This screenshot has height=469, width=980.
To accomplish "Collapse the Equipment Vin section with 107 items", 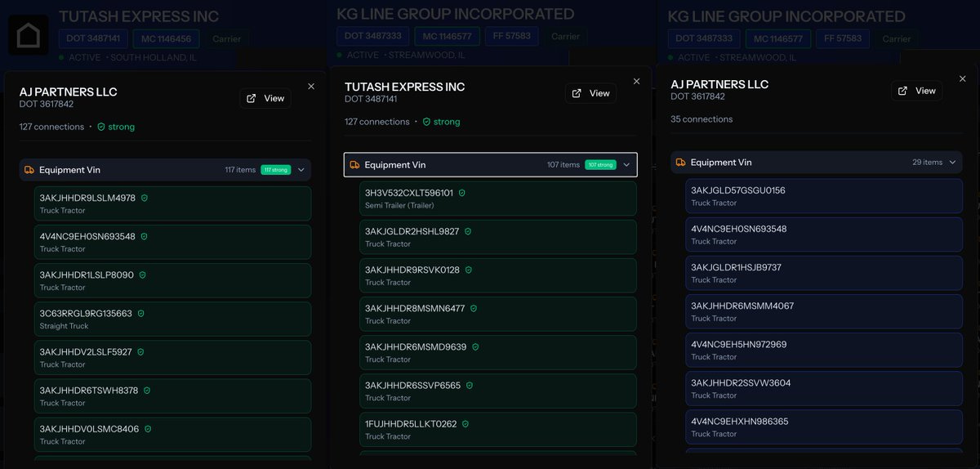I will click(x=626, y=164).
